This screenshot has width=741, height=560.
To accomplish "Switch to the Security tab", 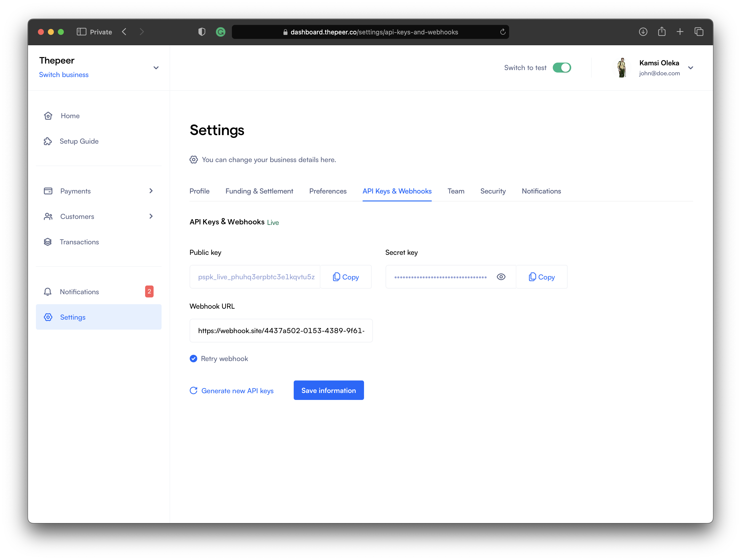I will click(x=493, y=191).
